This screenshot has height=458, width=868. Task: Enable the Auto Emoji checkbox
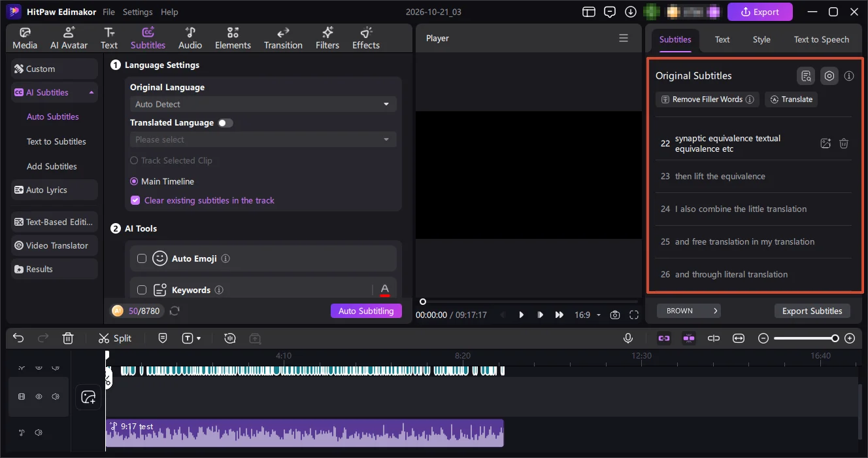[x=142, y=258]
